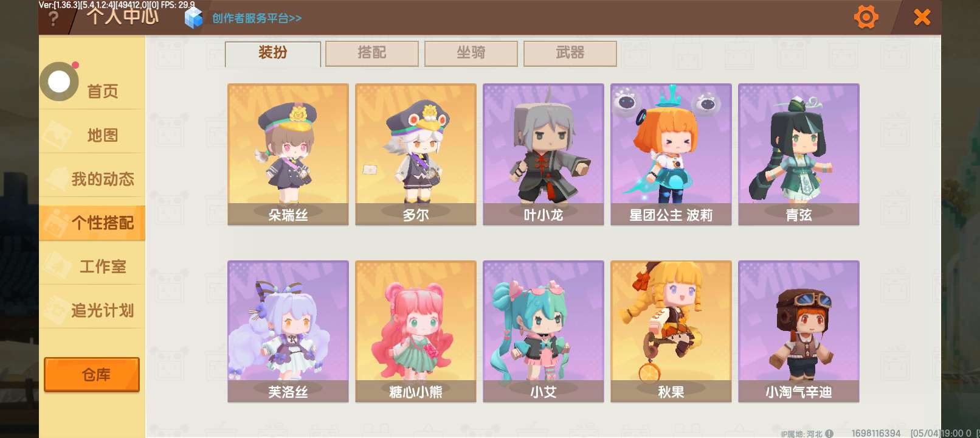Go to 工作室 sidebar item
The image size is (980, 438).
point(92,266)
